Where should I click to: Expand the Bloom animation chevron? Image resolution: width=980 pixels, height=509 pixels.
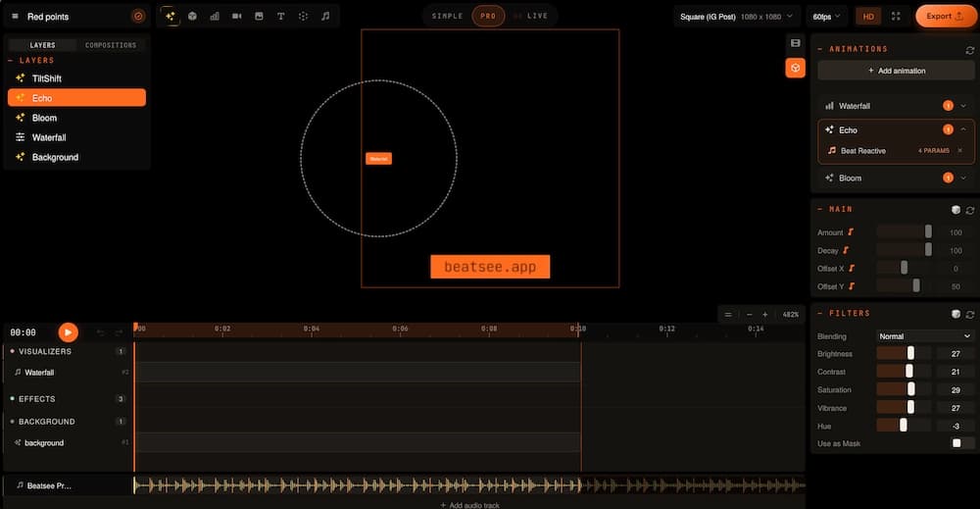[963, 178]
